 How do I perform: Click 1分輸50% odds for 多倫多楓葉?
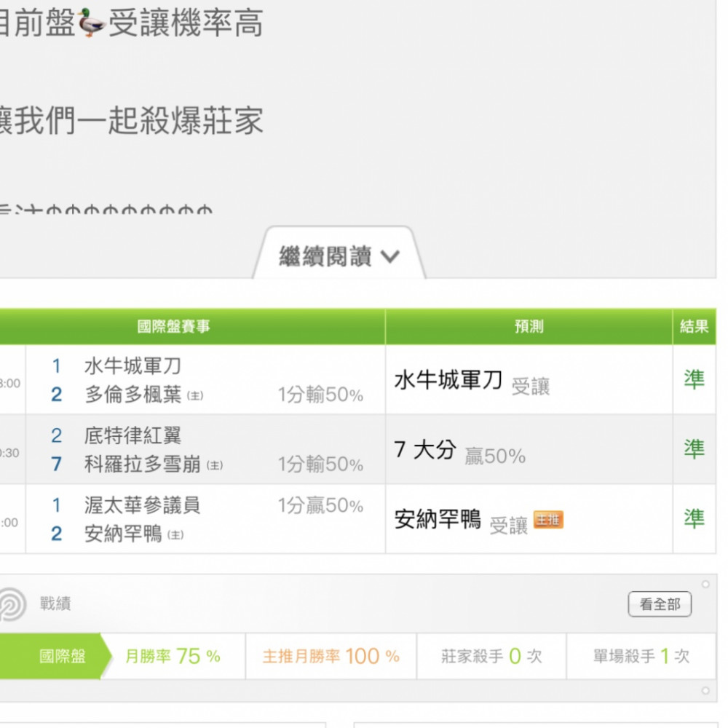click(320, 395)
